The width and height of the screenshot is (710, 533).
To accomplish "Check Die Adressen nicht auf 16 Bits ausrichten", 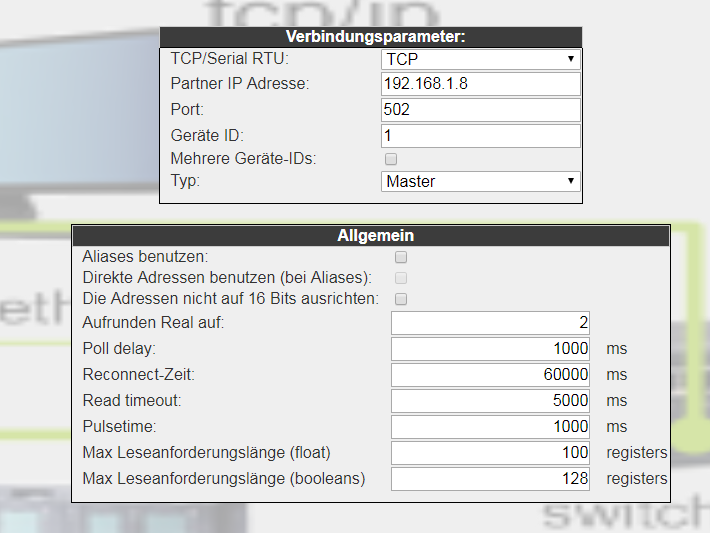I will click(x=401, y=299).
